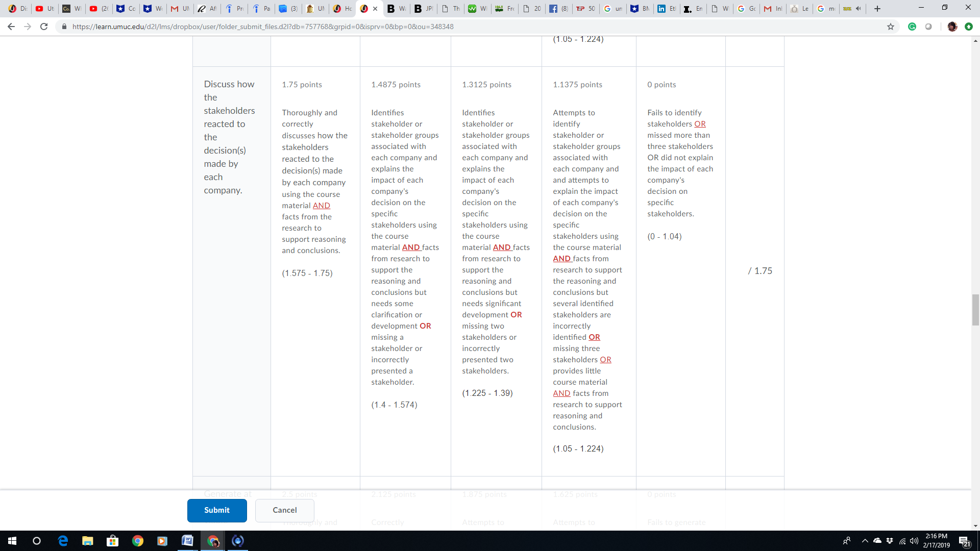980x551 pixels.
Task: Open Microsoft Word from the taskbar
Action: click(187, 541)
